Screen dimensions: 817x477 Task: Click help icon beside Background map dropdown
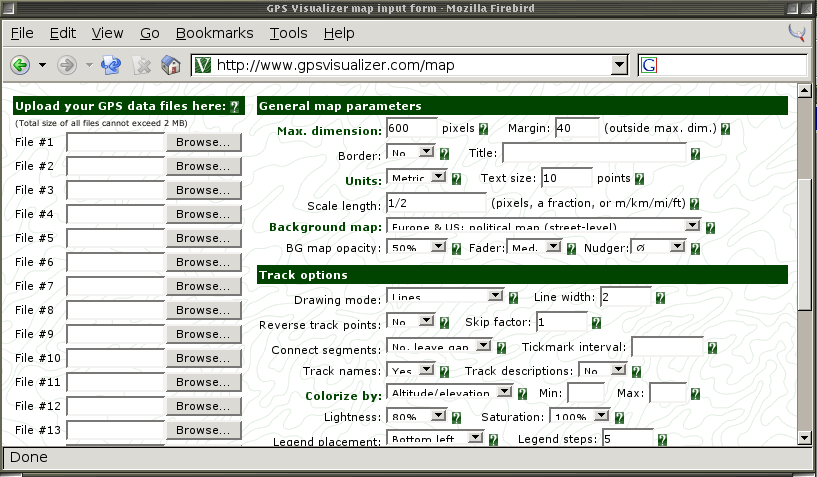coord(721,227)
